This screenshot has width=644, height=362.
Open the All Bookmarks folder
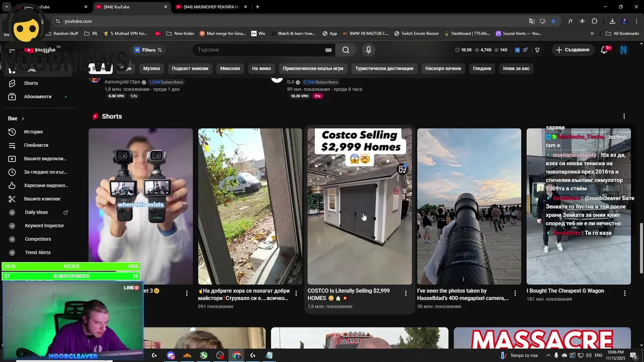(622, 34)
